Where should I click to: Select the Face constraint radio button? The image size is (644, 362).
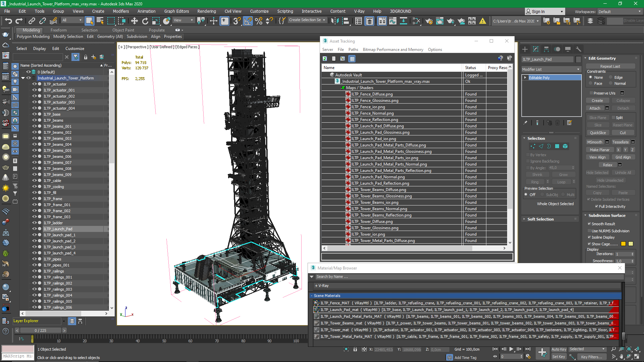pos(590,83)
